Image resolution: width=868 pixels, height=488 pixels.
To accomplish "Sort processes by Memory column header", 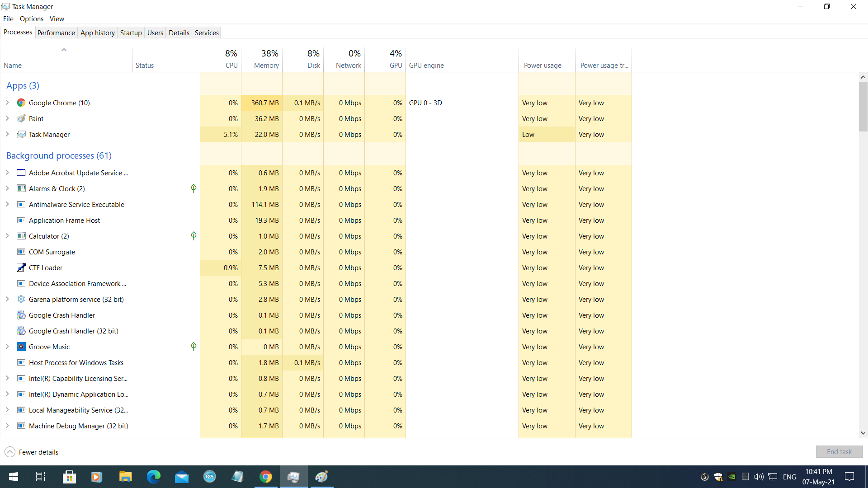I will 266,65.
